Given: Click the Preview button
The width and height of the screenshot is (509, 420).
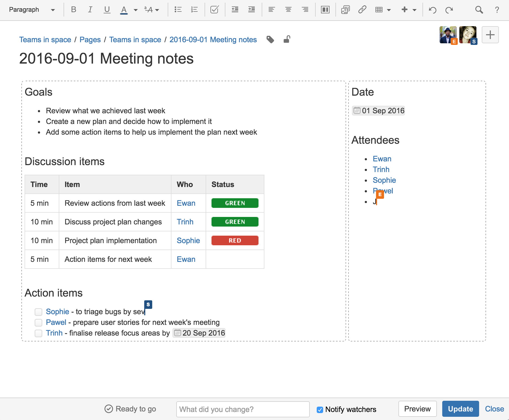Looking at the screenshot, I should point(417,409).
